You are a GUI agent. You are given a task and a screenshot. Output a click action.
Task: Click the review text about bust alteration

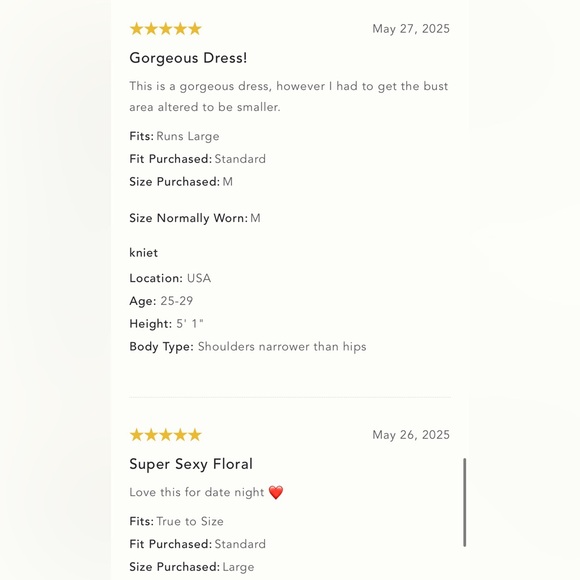[x=289, y=97]
